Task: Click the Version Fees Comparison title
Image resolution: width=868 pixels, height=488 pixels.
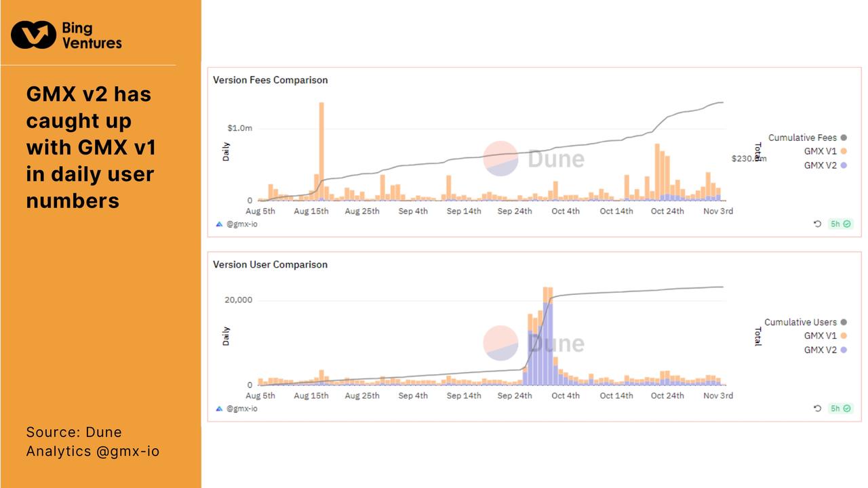Action: (270, 80)
